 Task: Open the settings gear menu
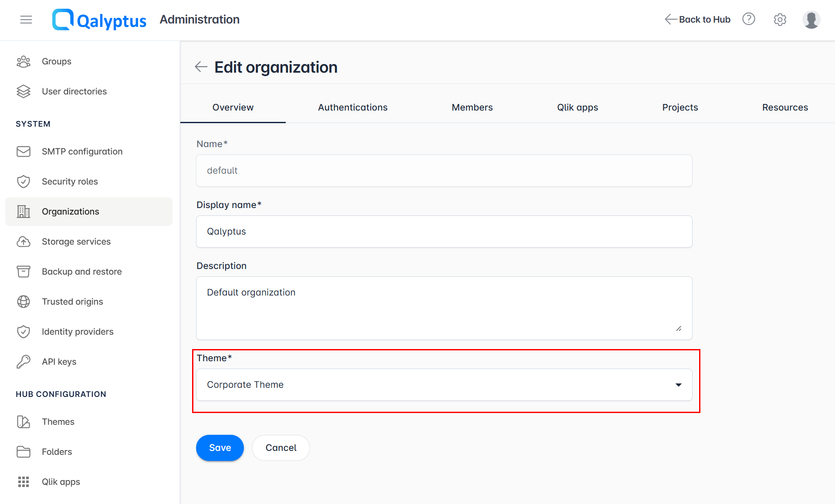(x=780, y=20)
